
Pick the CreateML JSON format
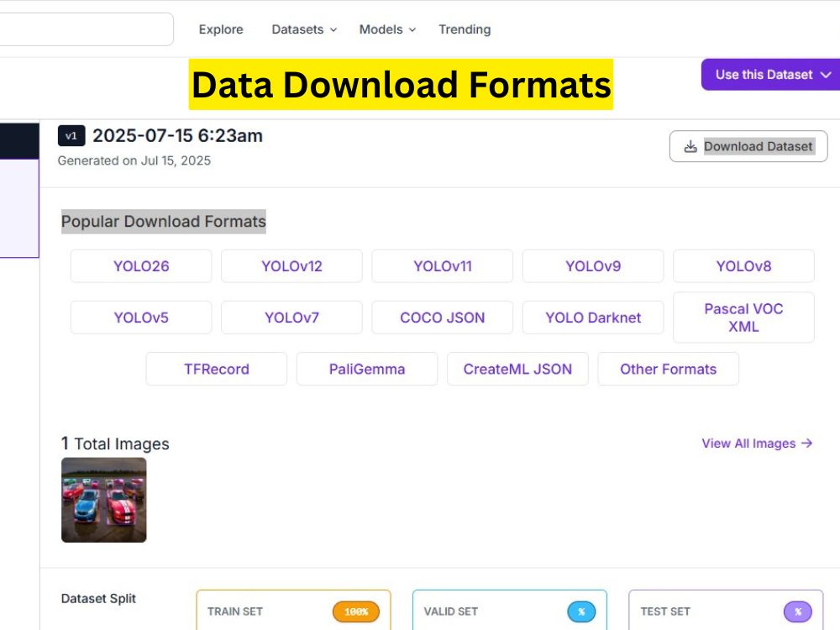pos(517,369)
